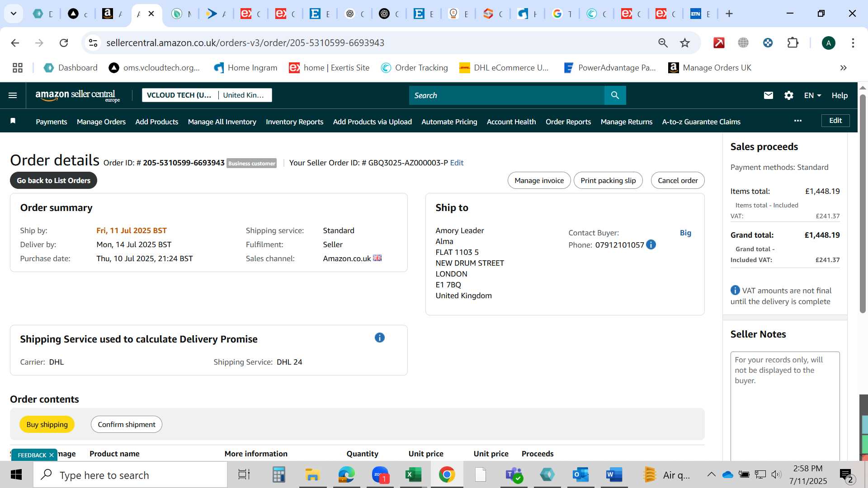Image resolution: width=868 pixels, height=488 pixels.
Task: Open the Windows Start menu
Action: pos(16,475)
